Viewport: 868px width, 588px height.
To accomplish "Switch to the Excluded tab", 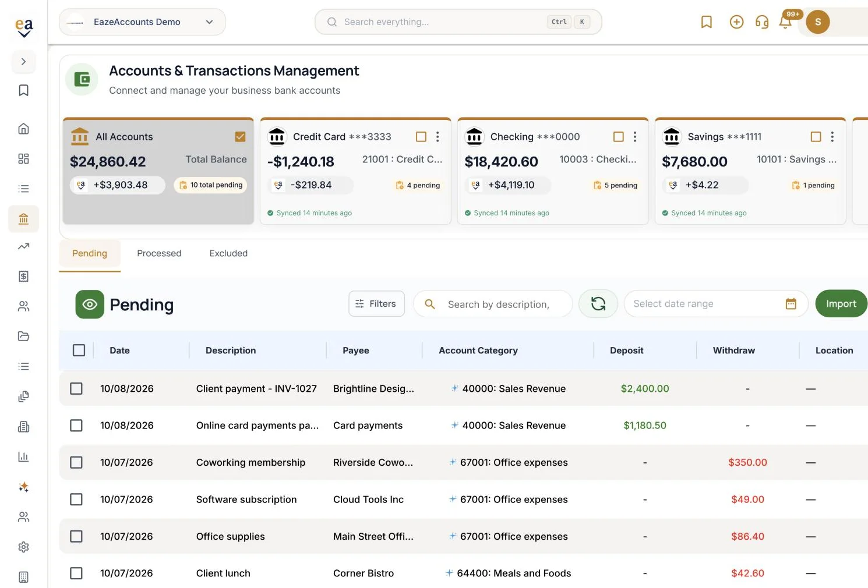I will pos(228,254).
